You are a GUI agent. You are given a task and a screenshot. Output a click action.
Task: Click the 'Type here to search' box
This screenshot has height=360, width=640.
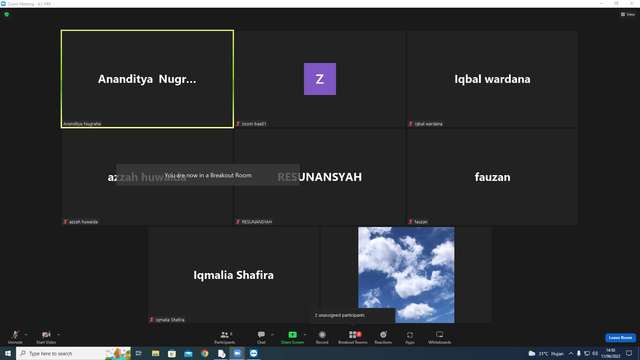pos(73,353)
